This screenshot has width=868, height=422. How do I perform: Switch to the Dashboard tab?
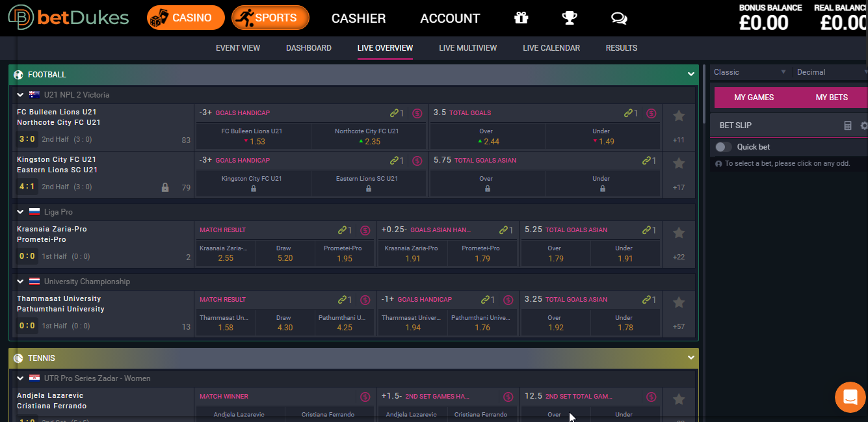(x=309, y=48)
